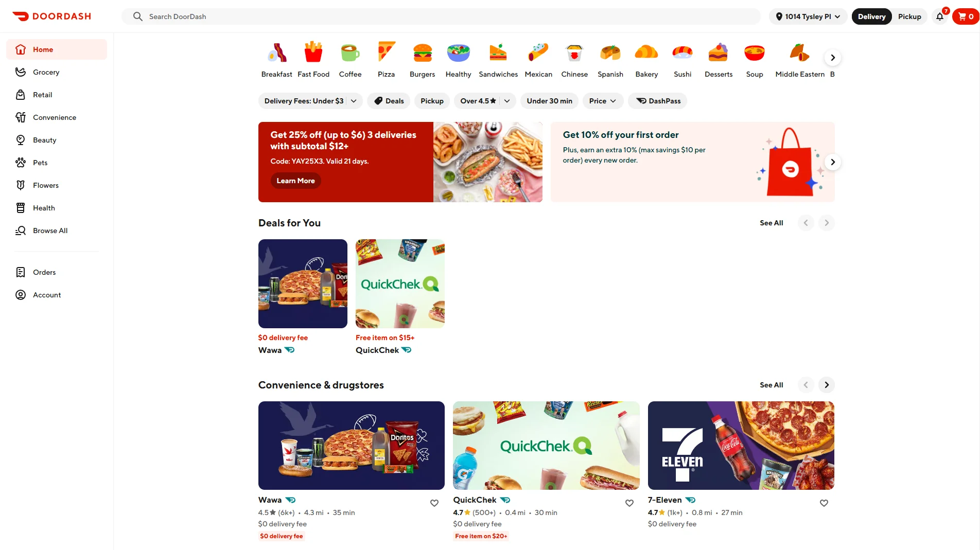Click Learn More on the promo banner

click(295, 181)
